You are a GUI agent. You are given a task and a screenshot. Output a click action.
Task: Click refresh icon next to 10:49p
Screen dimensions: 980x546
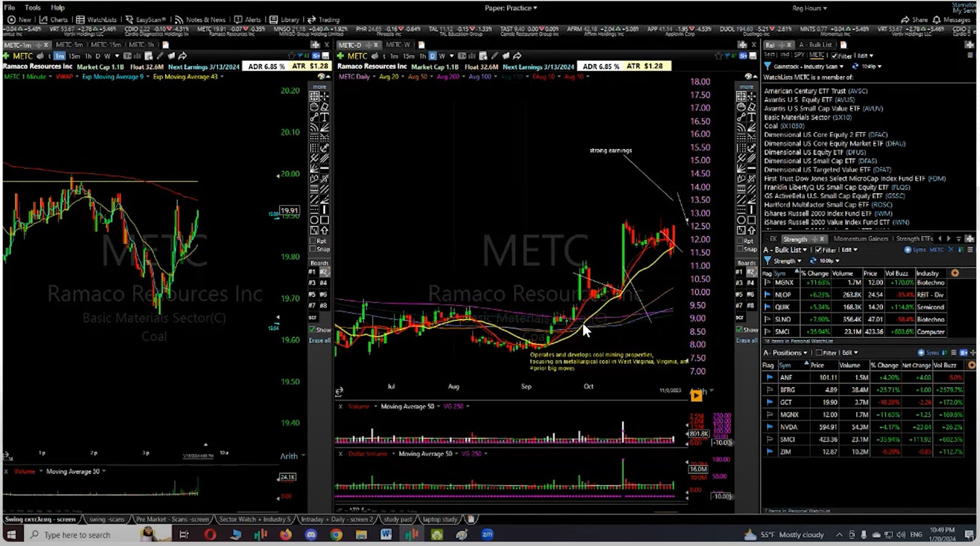(855, 66)
